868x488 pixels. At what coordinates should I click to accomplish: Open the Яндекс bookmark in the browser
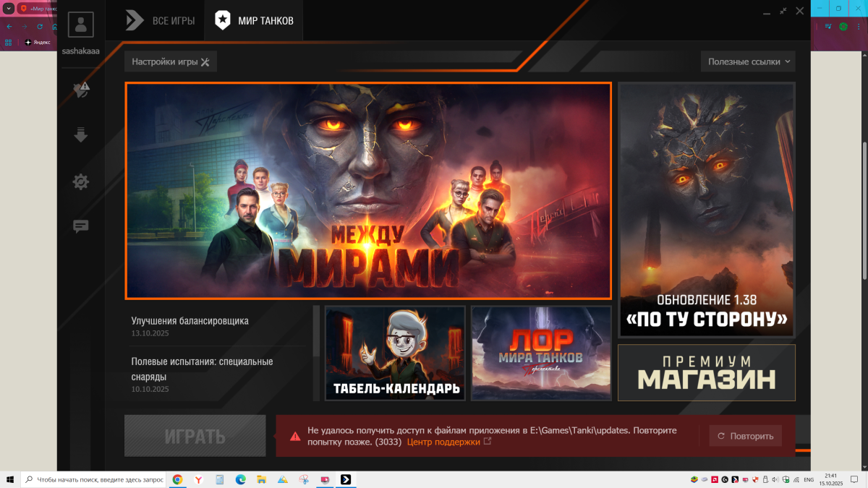[38, 42]
